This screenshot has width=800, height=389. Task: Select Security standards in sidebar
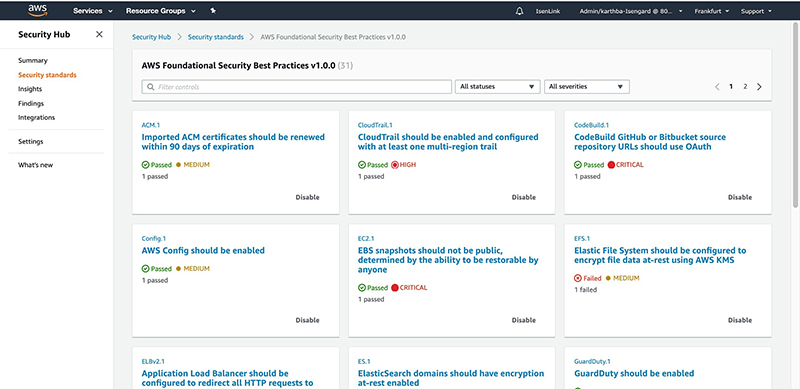point(47,75)
